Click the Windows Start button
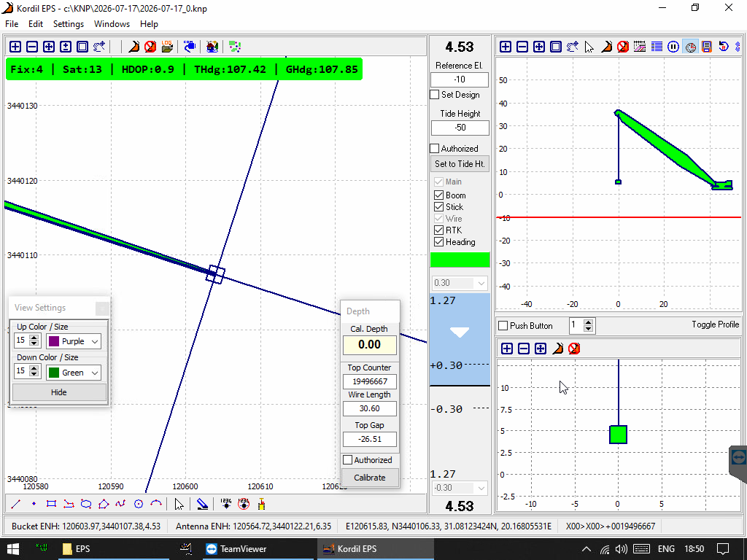The image size is (747, 560). (13, 548)
